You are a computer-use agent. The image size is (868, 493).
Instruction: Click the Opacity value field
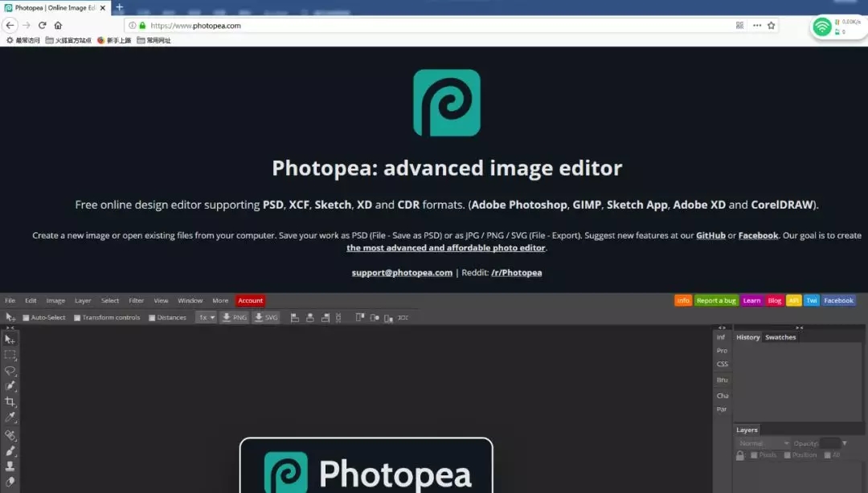pos(829,443)
